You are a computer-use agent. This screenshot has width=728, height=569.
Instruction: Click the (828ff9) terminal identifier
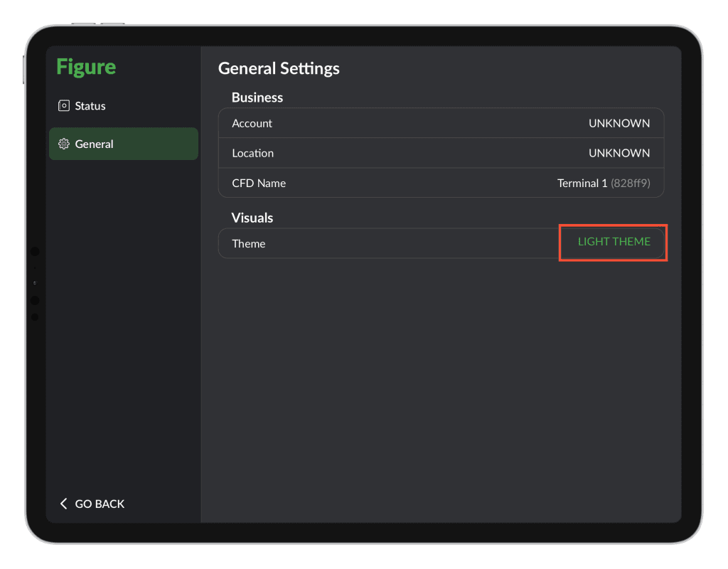pyautogui.click(x=631, y=183)
